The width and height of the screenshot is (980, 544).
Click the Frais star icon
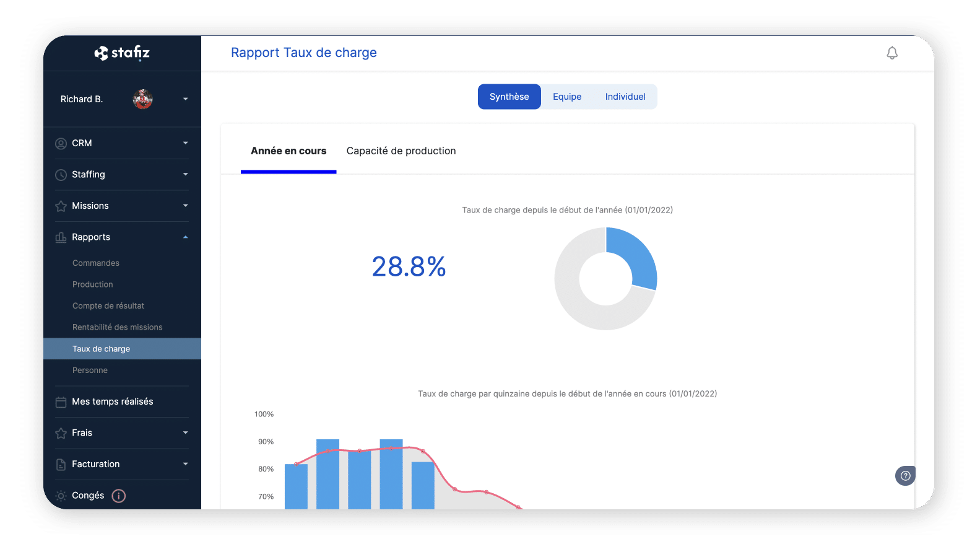click(x=61, y=433)
